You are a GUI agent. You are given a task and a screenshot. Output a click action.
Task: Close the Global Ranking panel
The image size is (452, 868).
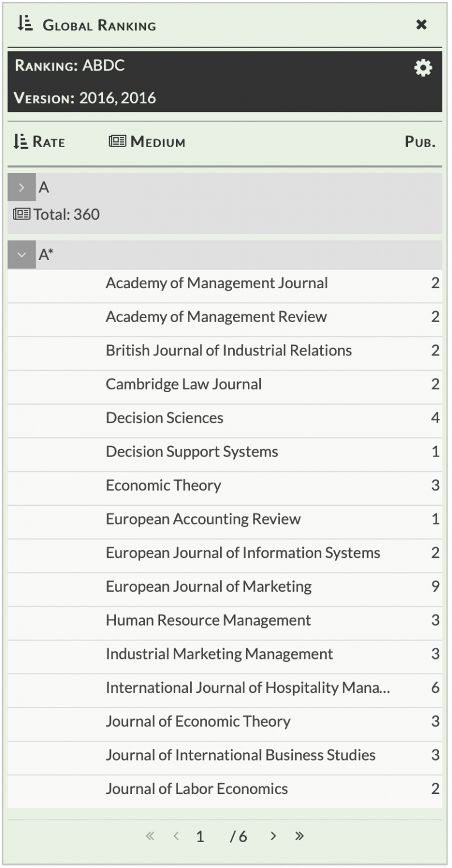click(x=421, y=25)
